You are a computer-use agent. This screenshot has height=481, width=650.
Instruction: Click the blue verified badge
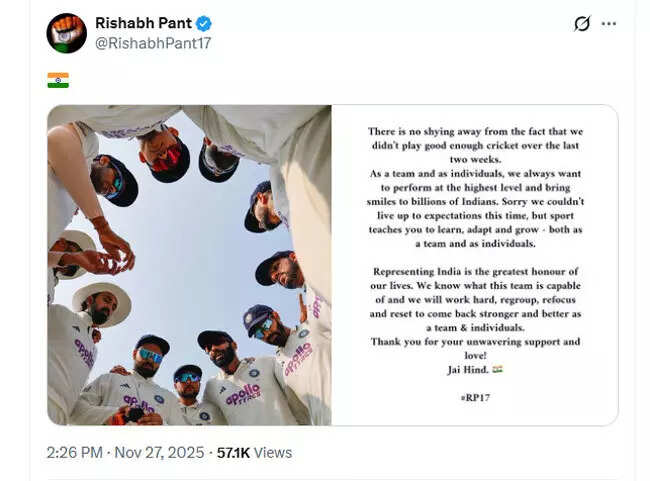204,23
